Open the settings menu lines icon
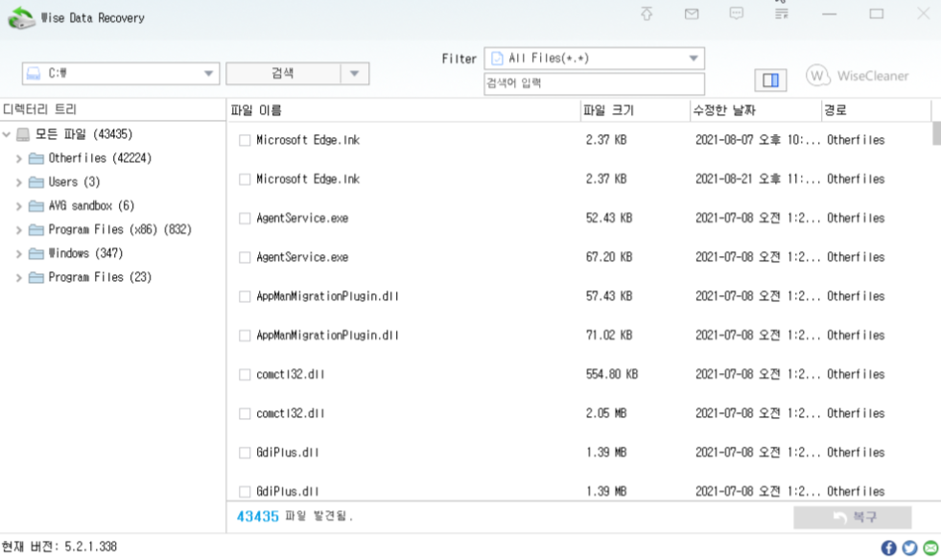 (x=781, y=13)
